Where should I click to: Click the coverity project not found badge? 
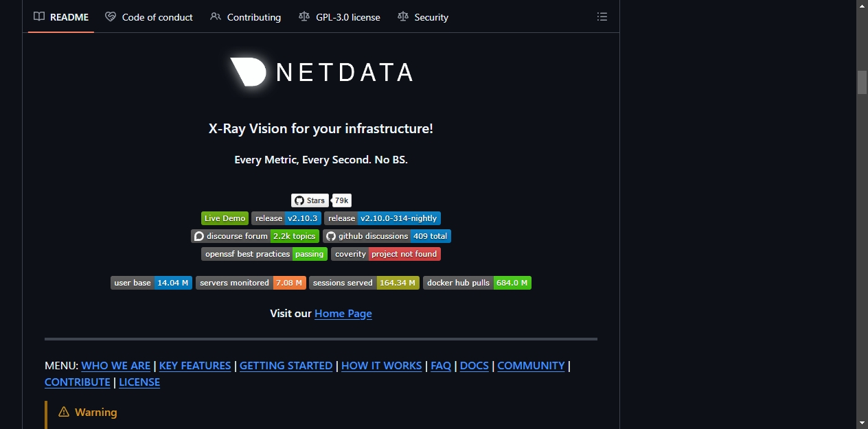pyautogui.click(x=386, y=254)
